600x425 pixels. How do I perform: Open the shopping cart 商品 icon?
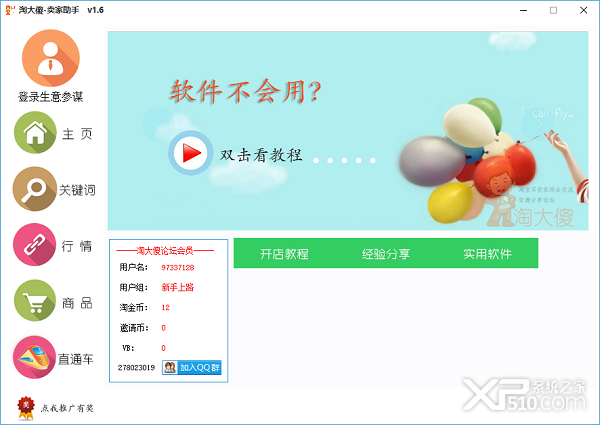(x=35, y=301)
